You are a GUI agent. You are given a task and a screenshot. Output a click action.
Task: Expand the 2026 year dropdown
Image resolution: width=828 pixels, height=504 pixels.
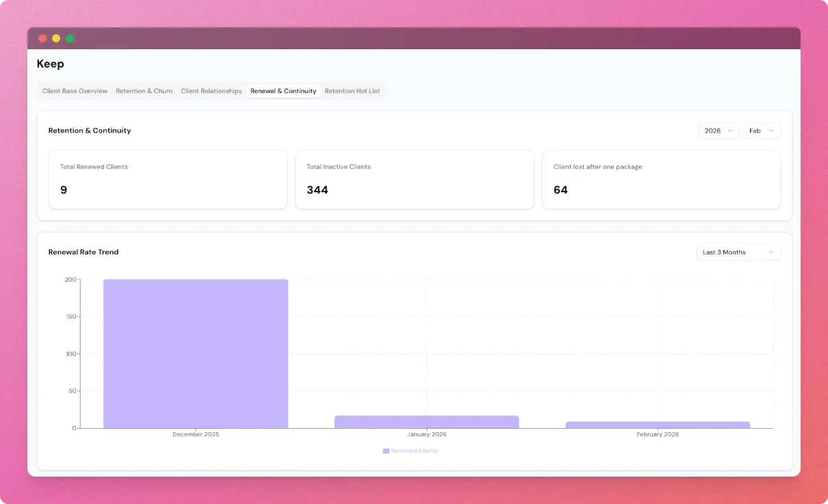click(x=719, y=131)
